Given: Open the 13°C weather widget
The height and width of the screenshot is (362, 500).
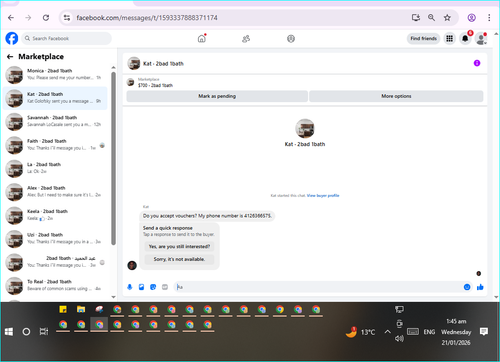Looking at the screenshot, I should [360, 332].
